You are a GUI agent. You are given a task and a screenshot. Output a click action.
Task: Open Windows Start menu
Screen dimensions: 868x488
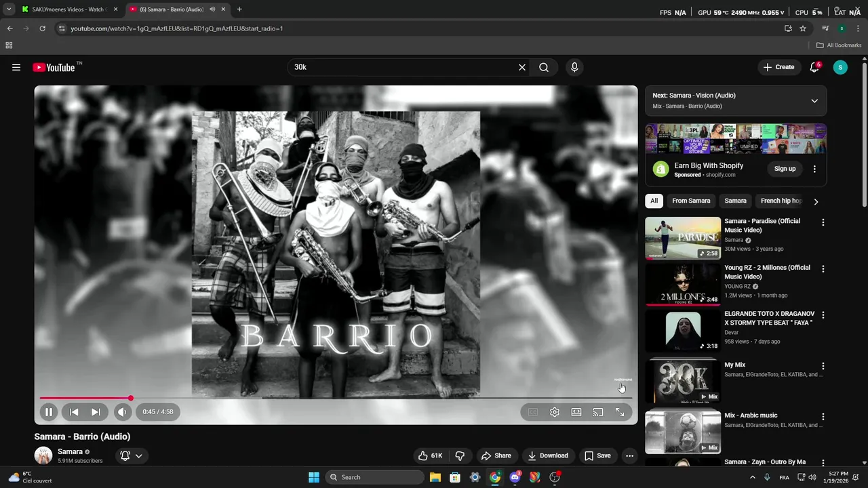pos(314,477)
